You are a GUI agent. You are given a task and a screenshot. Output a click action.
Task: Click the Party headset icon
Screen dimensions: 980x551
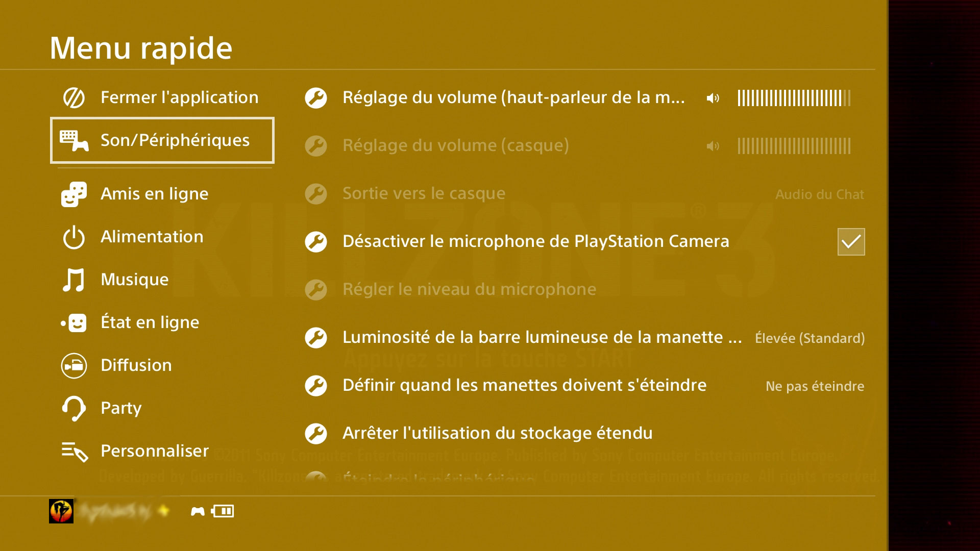click(x=73, y=408)
